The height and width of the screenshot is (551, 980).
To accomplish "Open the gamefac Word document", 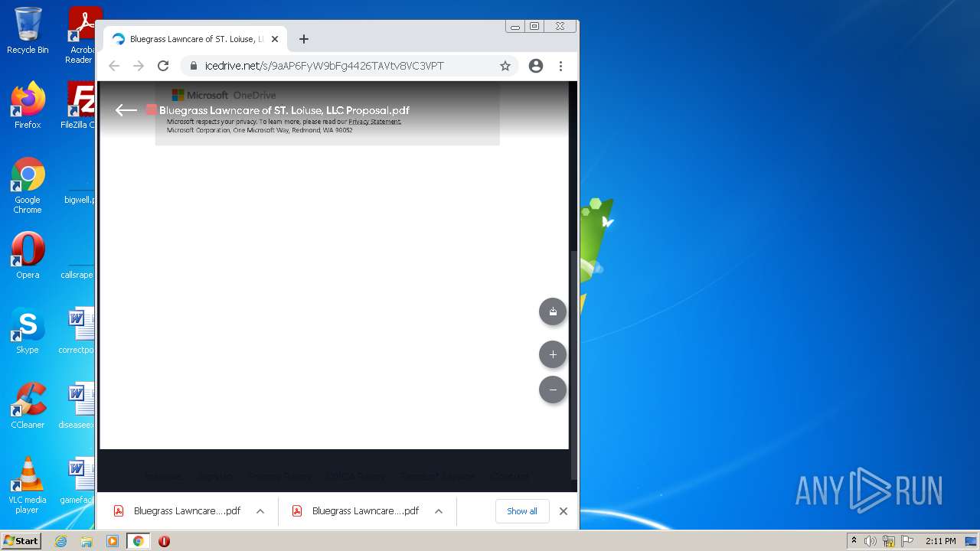I will pos(78,481).
